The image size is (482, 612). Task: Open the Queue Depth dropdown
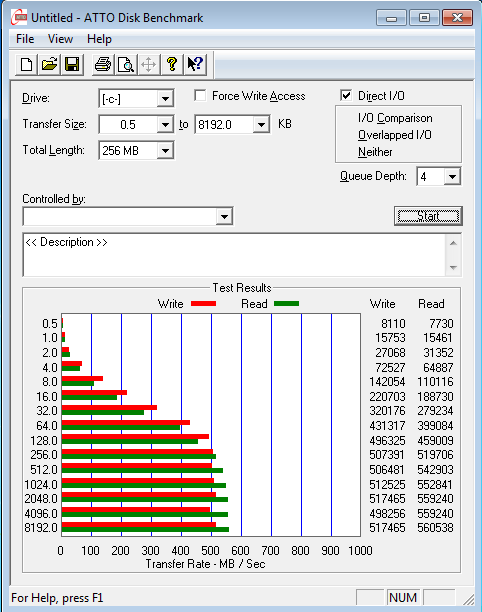pos(452,177)
